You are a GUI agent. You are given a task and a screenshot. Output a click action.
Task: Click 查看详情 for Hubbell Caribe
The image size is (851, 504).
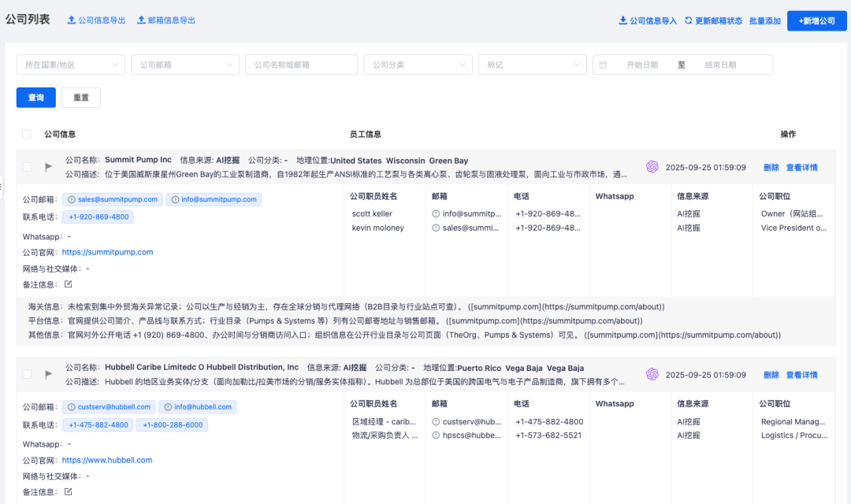pos(801,374)
